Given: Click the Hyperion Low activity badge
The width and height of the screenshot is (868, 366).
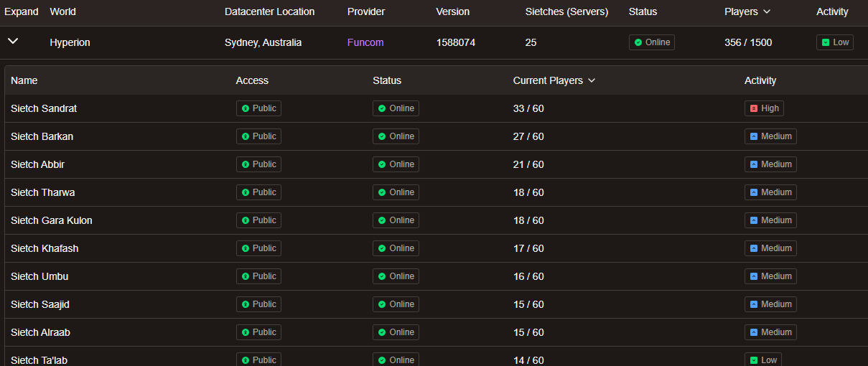Looking at the screenshot, I should point(835,42).
